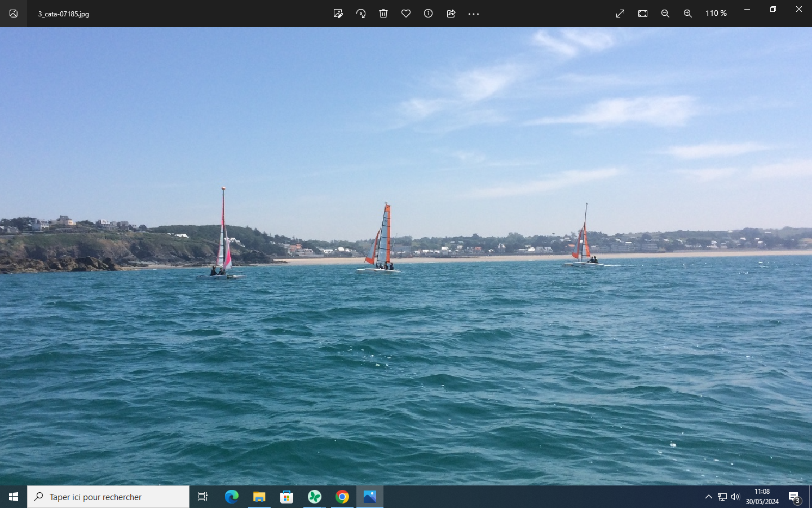This screenshot has height=508, width=812.
Task: Click the Show desktop sliver beside notifications
Action: (x=810, y=497)
